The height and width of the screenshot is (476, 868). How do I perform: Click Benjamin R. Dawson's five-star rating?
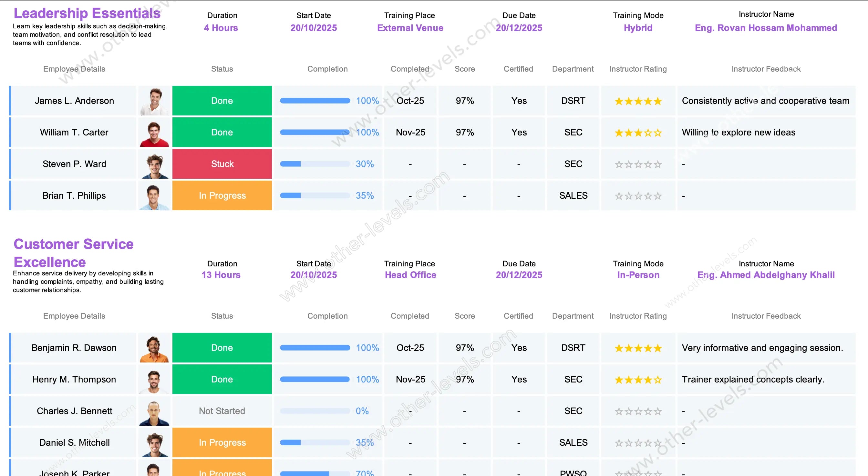click(x=638, y=348)
